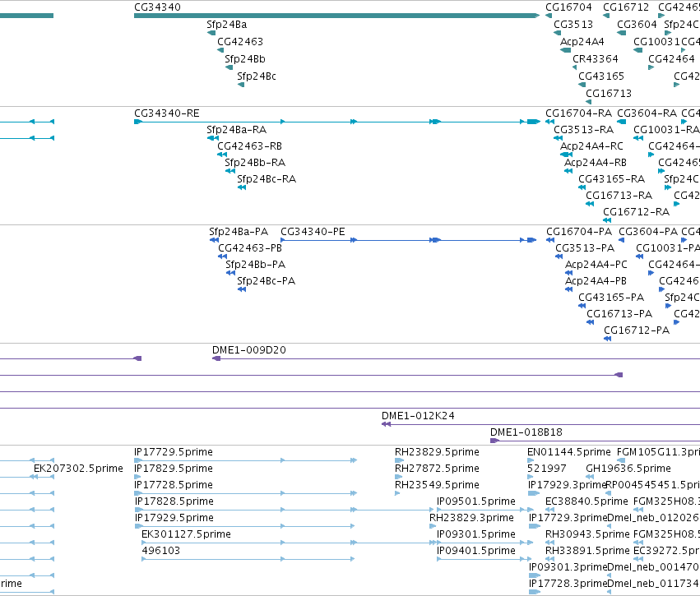This screenshot has height=596, width=700.
Task: Click the CG3604 gene label
Action: pyautogui.click(x=637, y=25)
